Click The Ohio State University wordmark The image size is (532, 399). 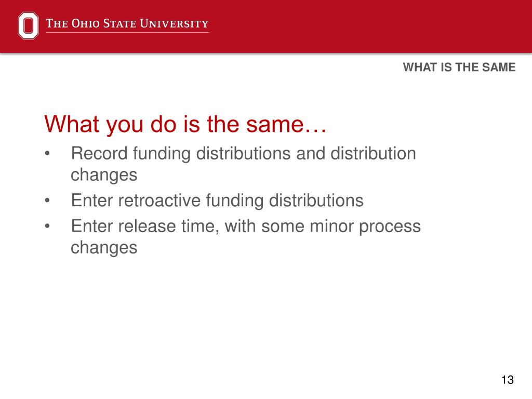click(x=127, y=23)
